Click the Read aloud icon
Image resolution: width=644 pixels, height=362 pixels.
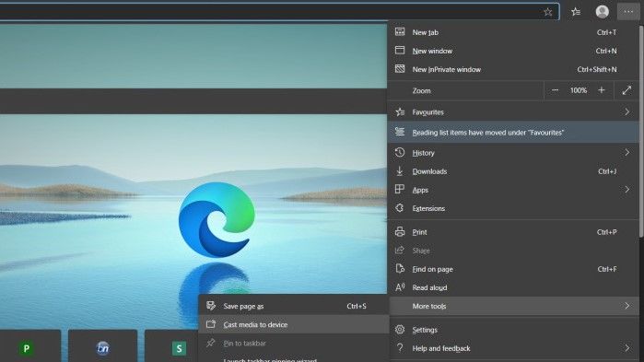click(x=400, y=287)
